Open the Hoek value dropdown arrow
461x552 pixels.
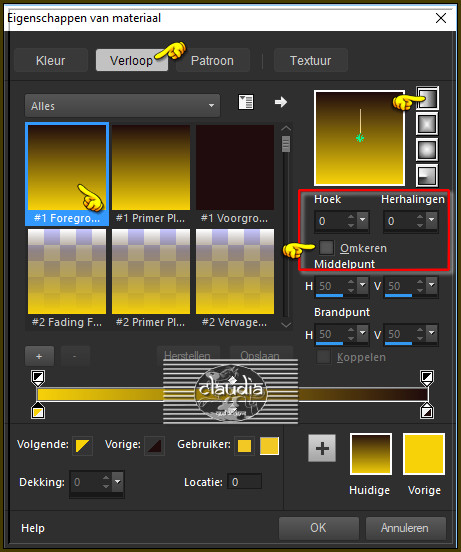[362, 221]
